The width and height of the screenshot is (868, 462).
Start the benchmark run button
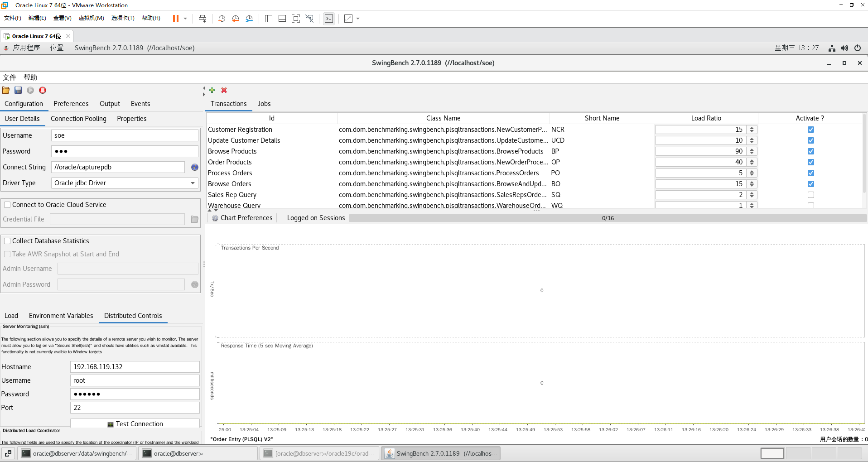[x=30, y=90]
